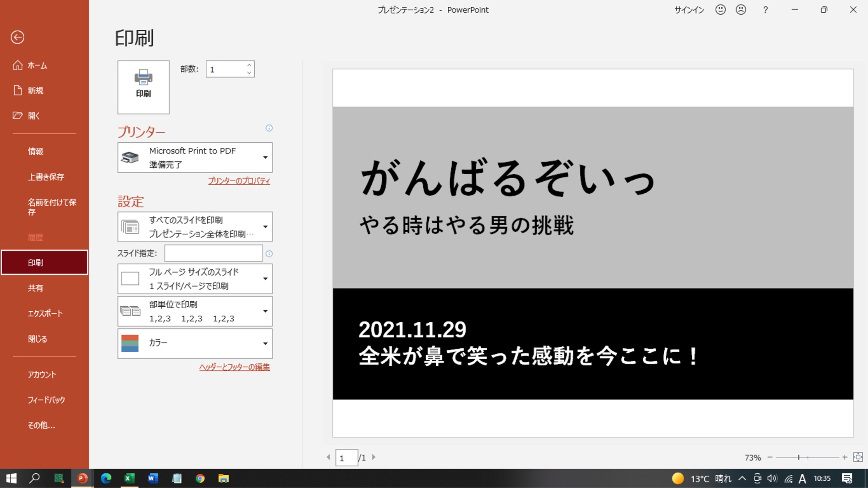Screen dimensions: 868x488
Task: Open Google Chrome from the taskbar
Action: tap(200, 478)
